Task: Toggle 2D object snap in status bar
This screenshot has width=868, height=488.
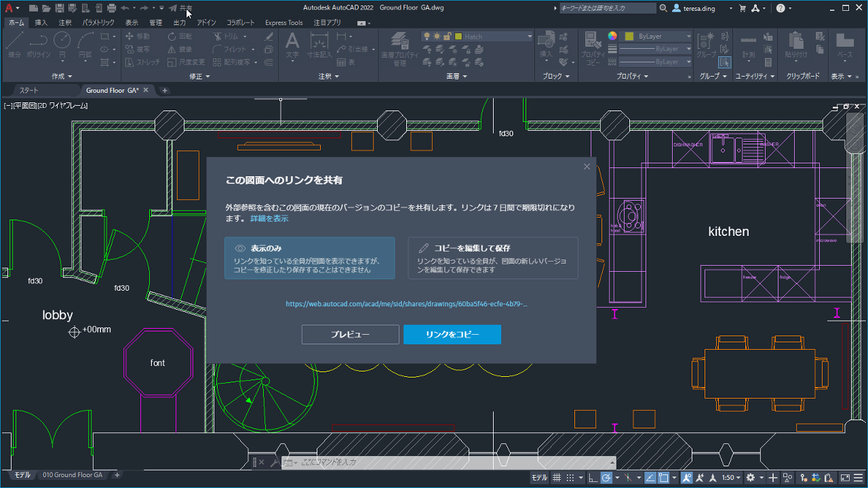Action: point(664,478)
